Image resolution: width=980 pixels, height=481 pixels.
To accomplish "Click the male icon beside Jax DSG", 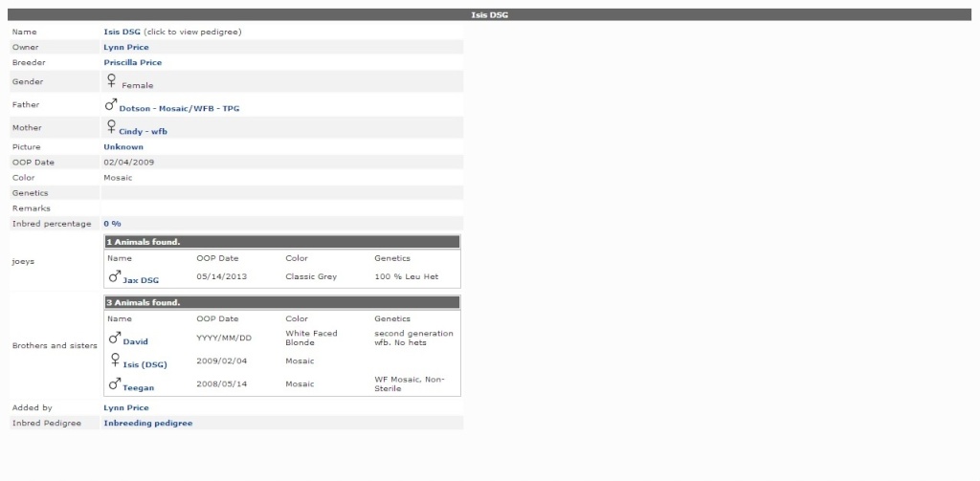I will [x=115, y=275].
